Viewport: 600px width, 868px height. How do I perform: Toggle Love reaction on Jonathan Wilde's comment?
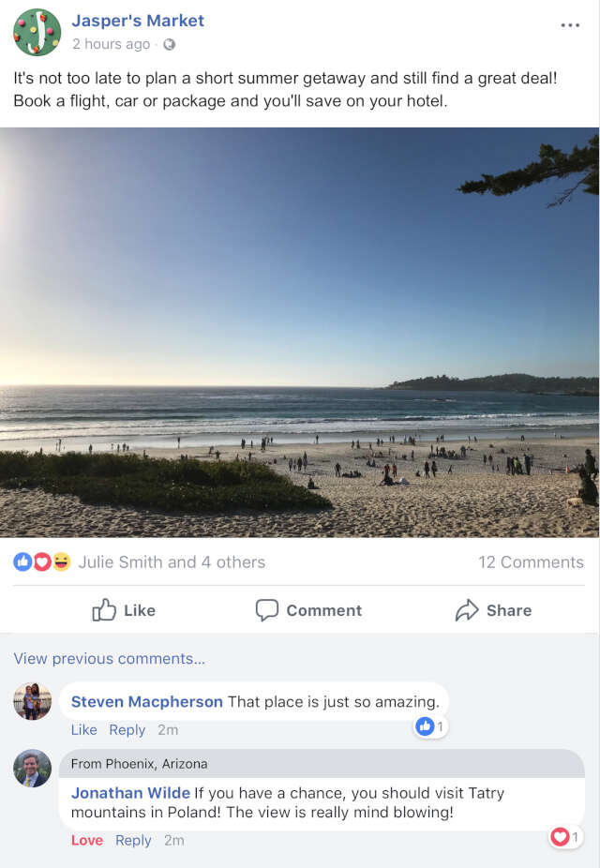pyautogui.click(x=87, y=841)
